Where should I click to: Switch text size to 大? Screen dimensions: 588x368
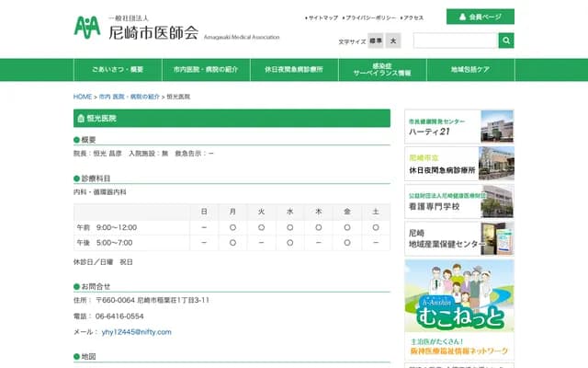(x=393, y=41)
